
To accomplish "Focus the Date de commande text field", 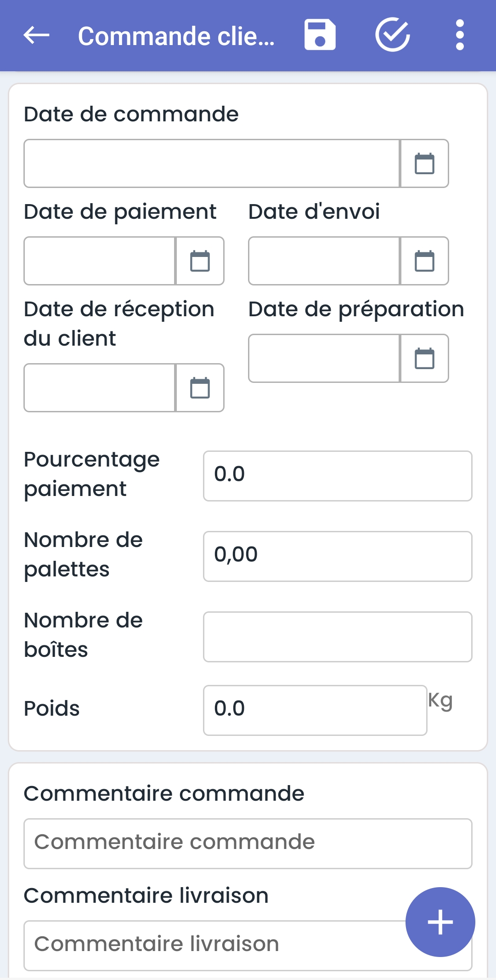I will [212, 164].
